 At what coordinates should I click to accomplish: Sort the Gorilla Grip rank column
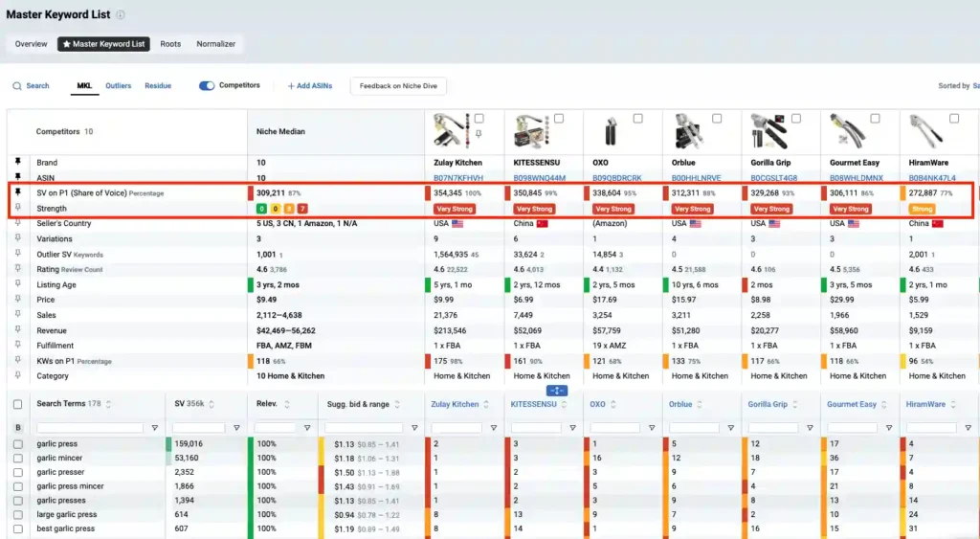795,405
